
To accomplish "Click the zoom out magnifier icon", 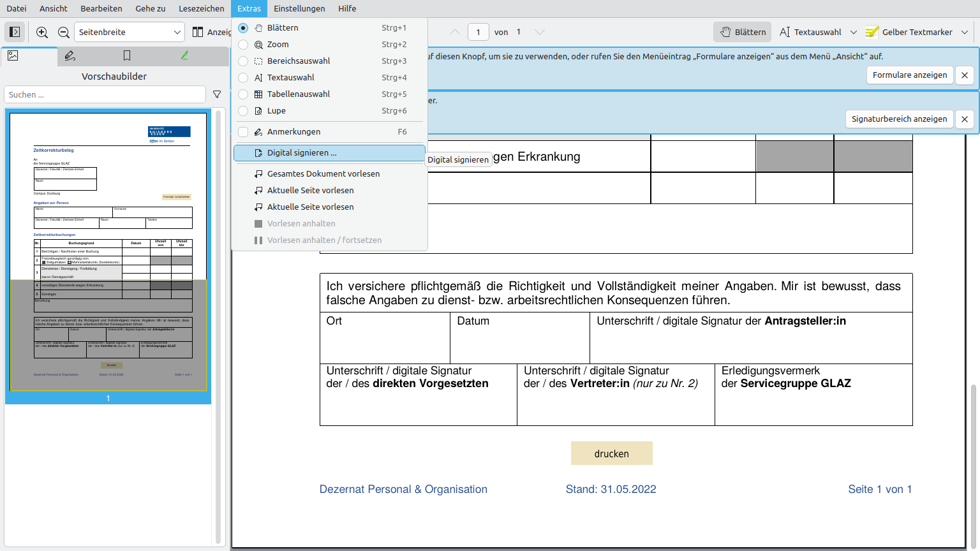I will click(64, 32).
